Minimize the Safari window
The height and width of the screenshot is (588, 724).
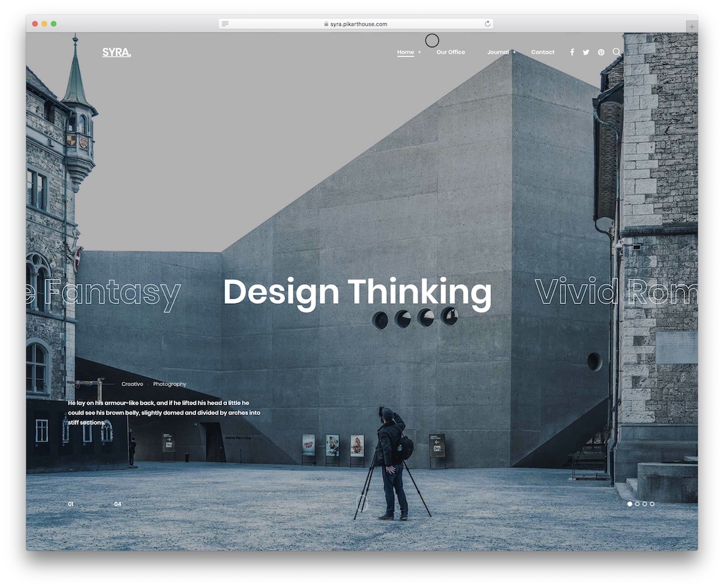click(44, 24)
